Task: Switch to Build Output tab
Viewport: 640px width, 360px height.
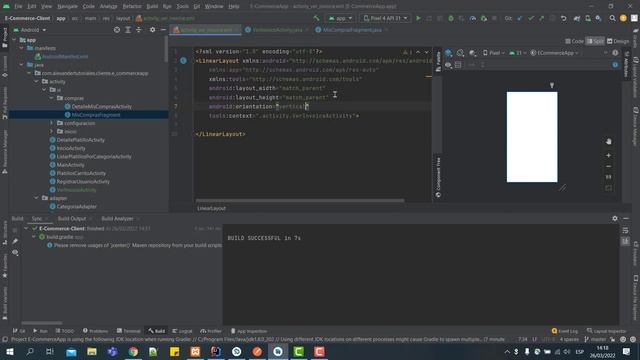Action: [x=72, y=219]
